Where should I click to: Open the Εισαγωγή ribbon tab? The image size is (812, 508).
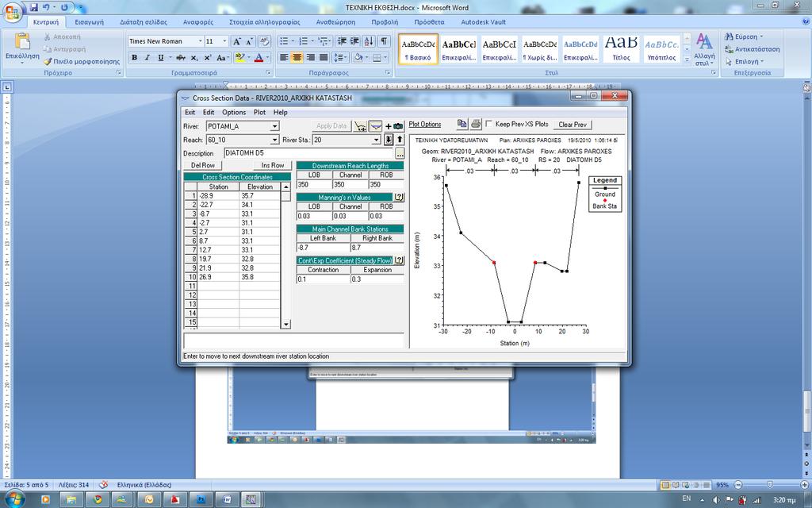pos(89,22)
